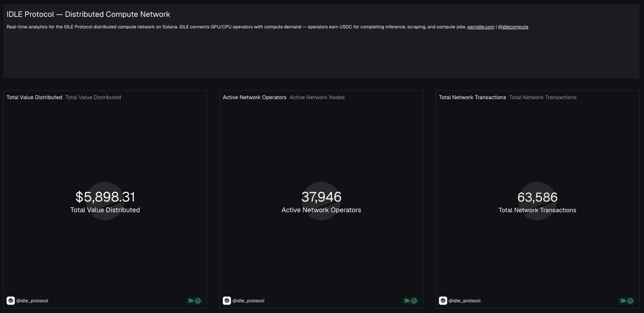
Task: Select the 37,946 operators counter value
Action: 321,197
